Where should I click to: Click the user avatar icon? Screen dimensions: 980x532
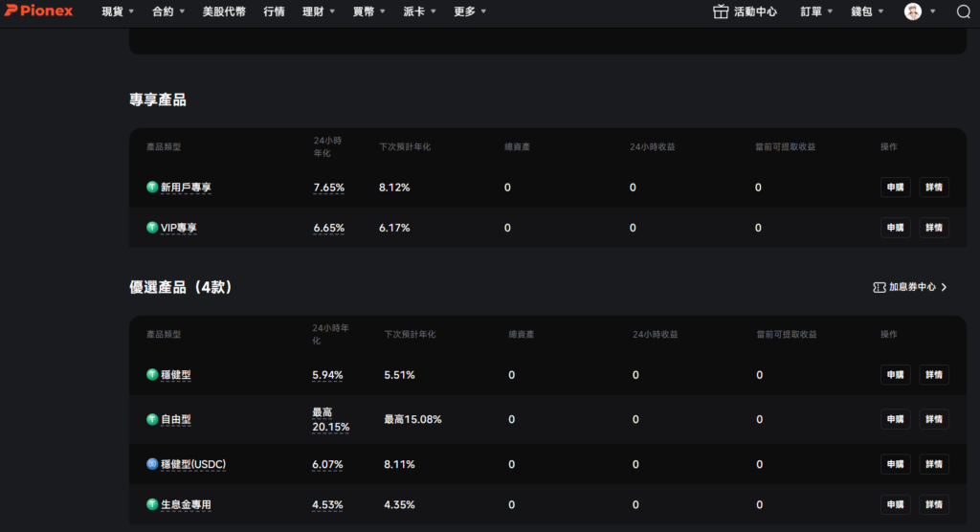(913, 11)
